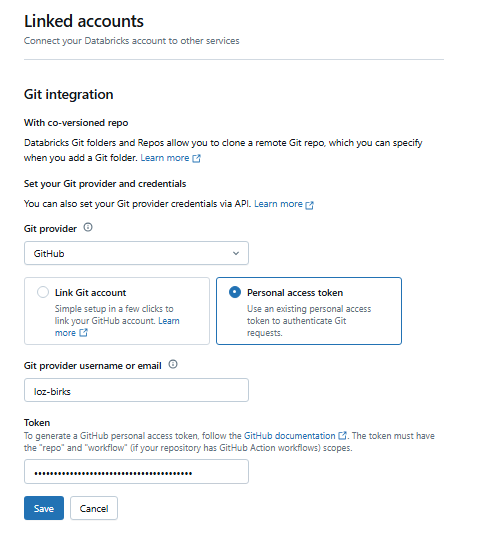Select the Personal access token radio button
This screenshot has width=484, height=547.
coord(235,292)
